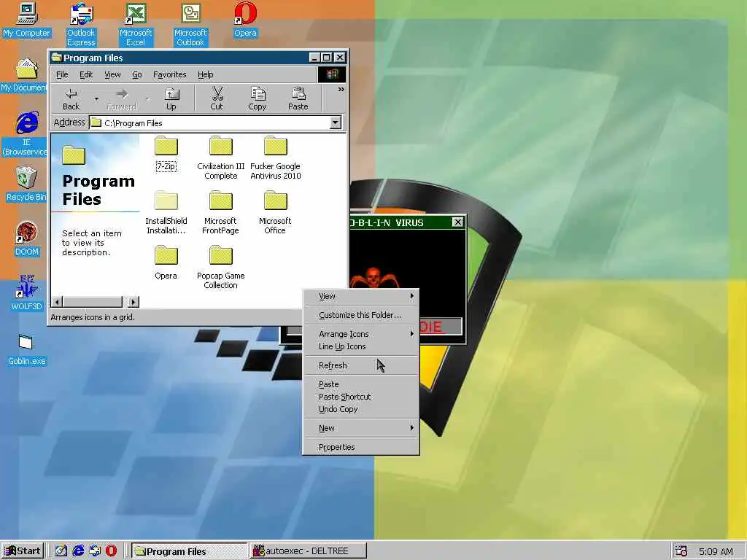The width and height of the screenshot is (747, 560).
Task: Open the File menu
Action: [62, 75]
